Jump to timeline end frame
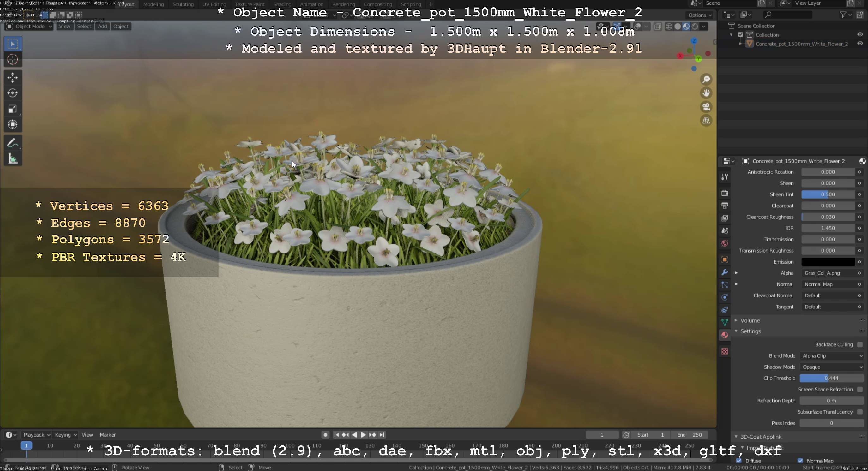Viewport: 868px width, 471px height. click(x=382, y=435)
